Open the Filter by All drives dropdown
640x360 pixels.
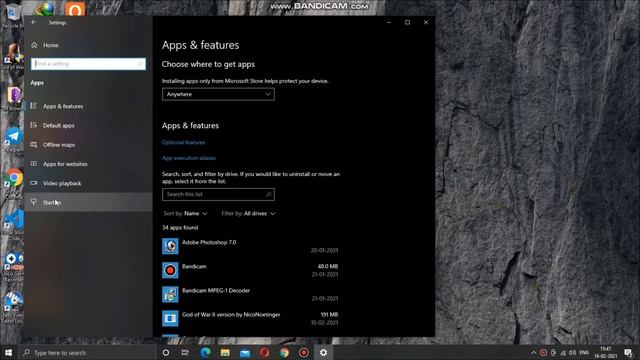click(248, 213)
